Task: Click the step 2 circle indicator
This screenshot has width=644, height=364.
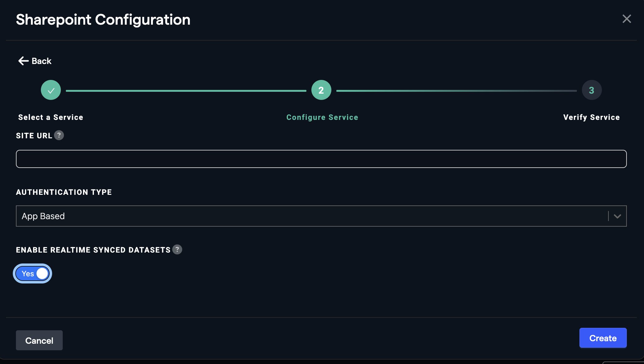Action: point(321,90)
